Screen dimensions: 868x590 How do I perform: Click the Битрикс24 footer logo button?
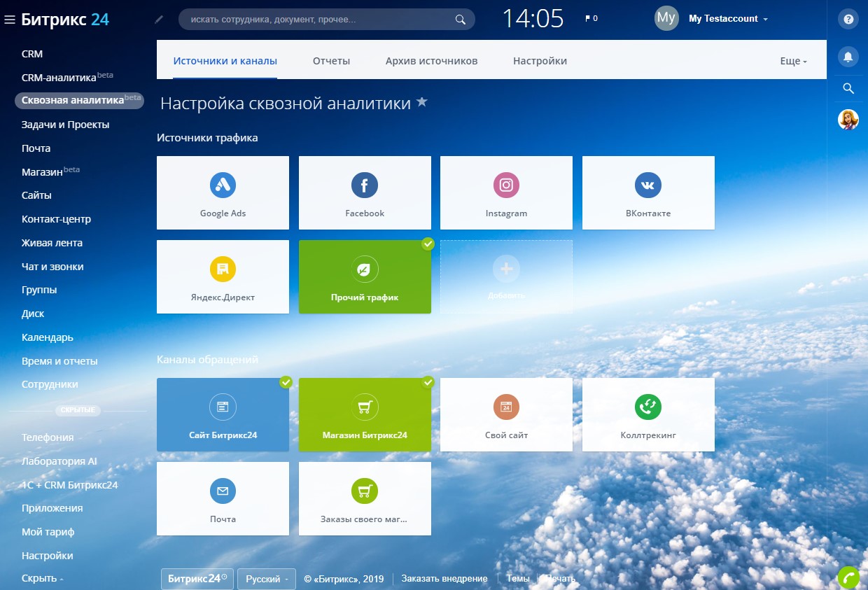[x=197, y=579]
